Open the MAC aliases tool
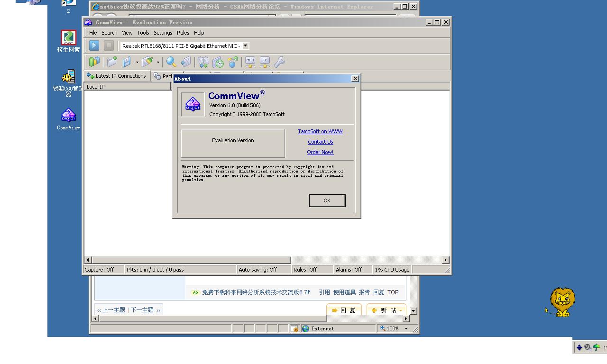This screenshot has height=364, width=607. tap(251, 62)
